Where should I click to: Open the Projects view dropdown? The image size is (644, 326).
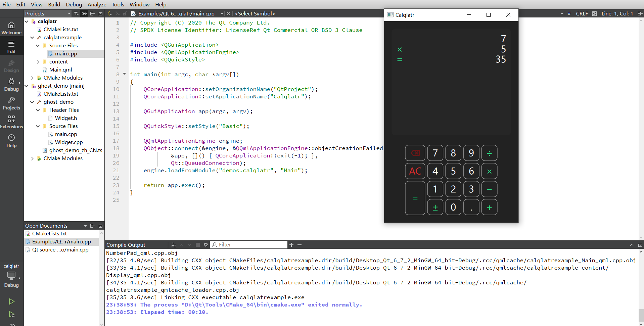pyautogui.click(x=48, y=13)
